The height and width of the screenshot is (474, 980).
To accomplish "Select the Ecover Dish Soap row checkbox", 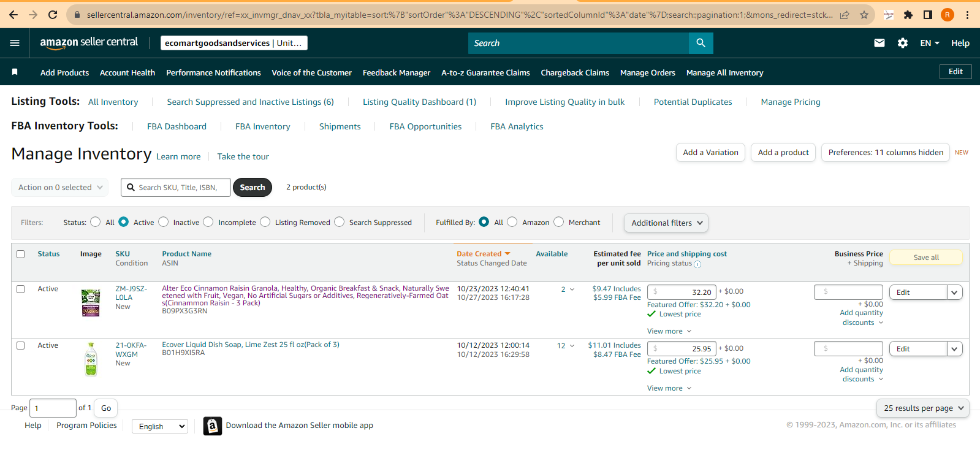I will tap(21, 346).
